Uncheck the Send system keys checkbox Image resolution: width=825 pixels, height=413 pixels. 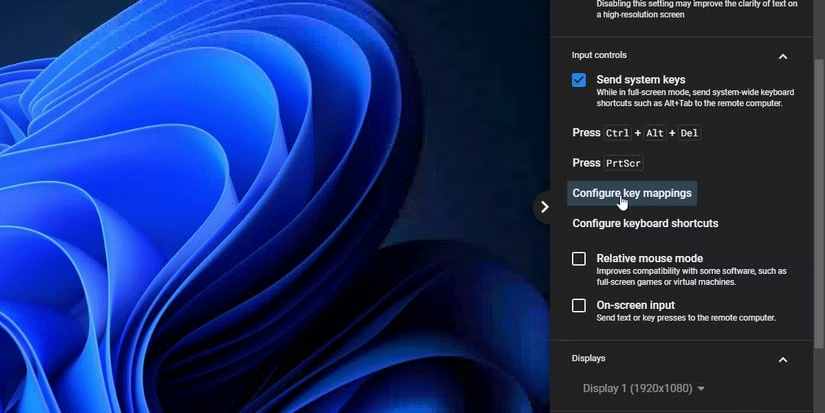(579, 80)
